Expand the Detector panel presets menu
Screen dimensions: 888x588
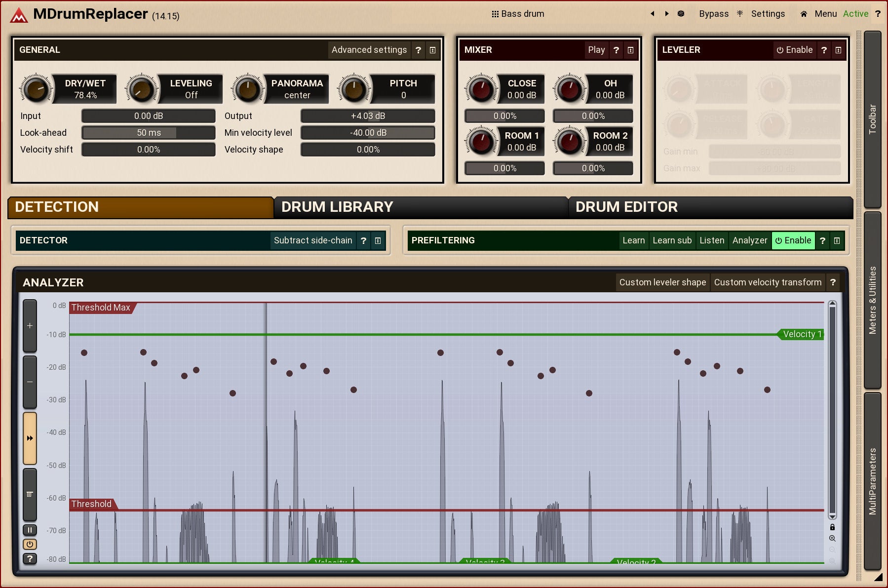point(378,240)
